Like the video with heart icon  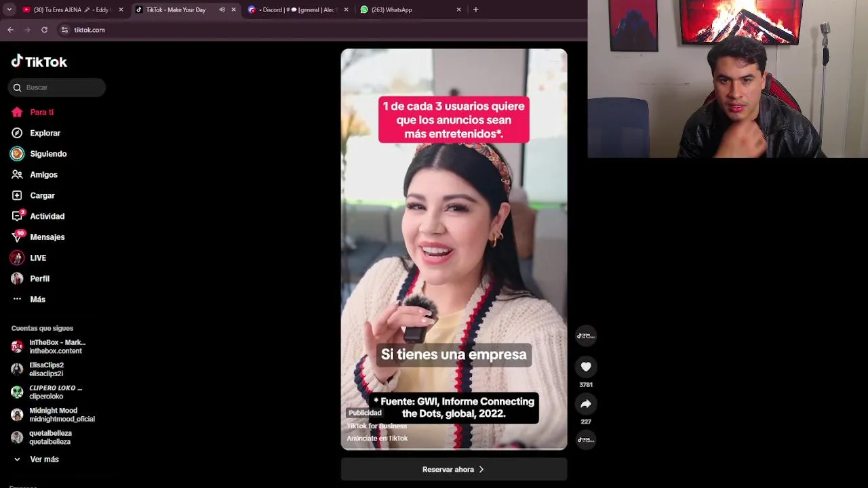coord(586,367)
